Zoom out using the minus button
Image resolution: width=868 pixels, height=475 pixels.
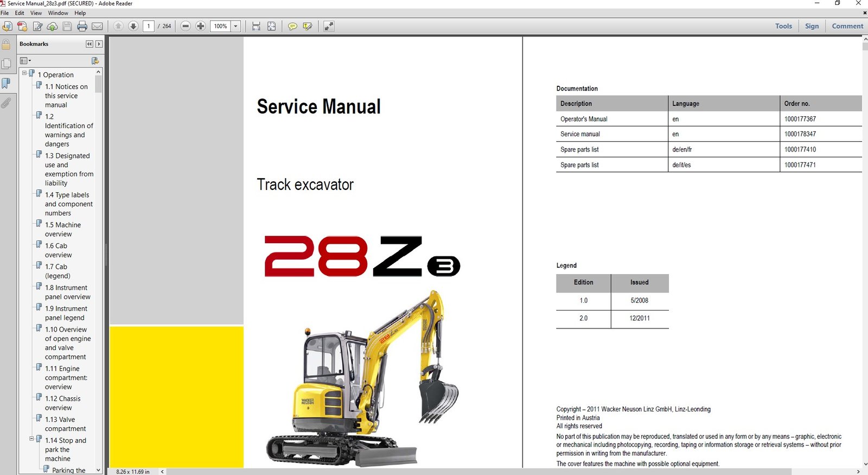point(186,26)
